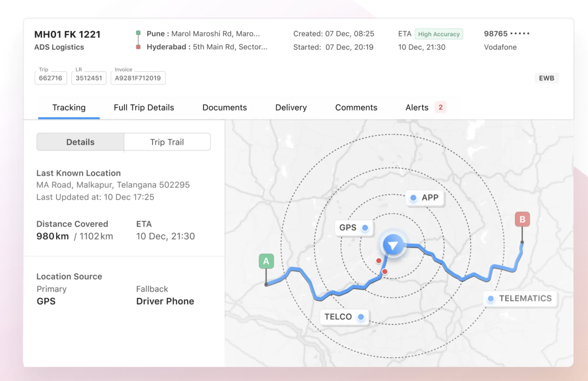
Task: Switch to the Trip Trail view
Action: tap(167, 142)
